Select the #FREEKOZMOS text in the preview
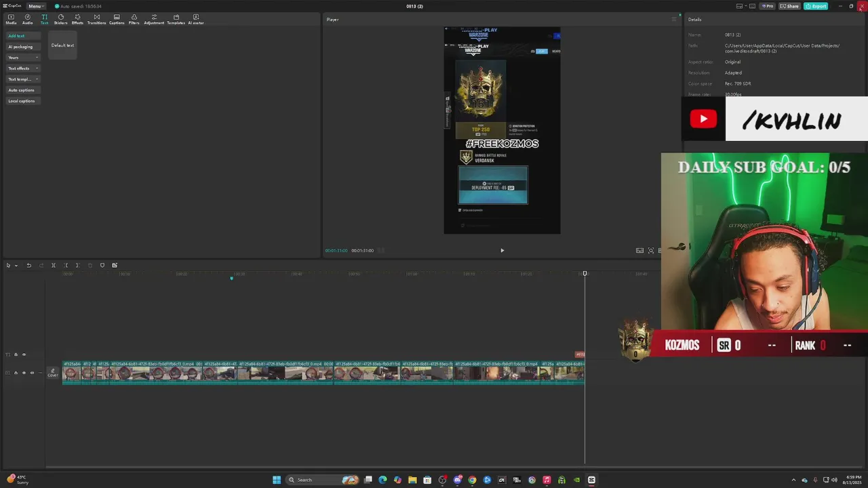 tap(502, 144)
